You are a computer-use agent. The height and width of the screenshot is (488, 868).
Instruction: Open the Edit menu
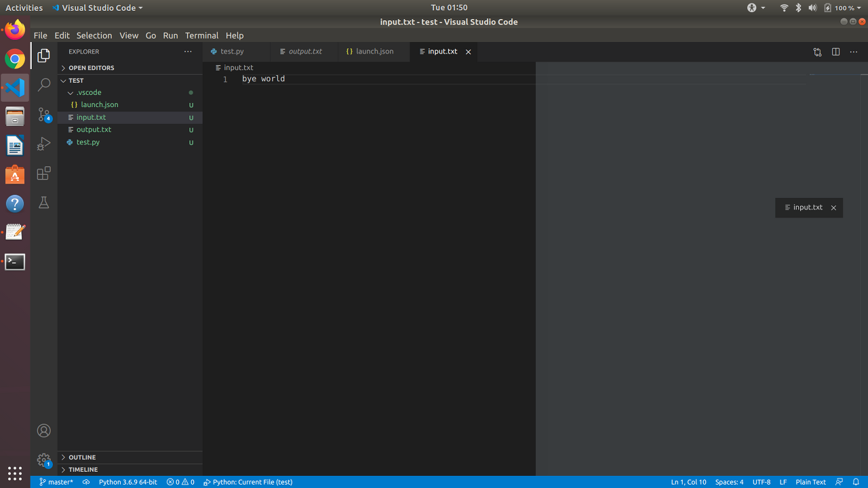click(62, 35)
